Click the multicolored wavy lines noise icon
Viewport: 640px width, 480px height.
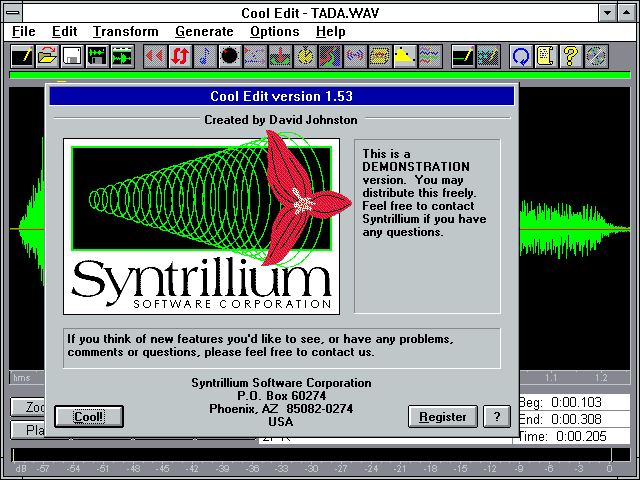click(x=430, y=56)
